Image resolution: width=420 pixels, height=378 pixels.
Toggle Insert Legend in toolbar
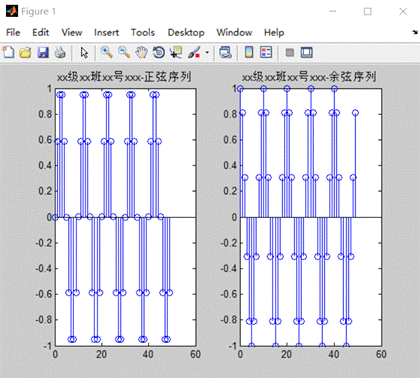[266, 52]
